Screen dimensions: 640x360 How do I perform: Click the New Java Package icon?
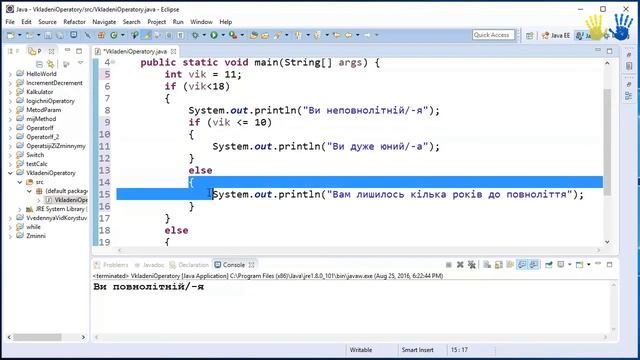[101, 35]
